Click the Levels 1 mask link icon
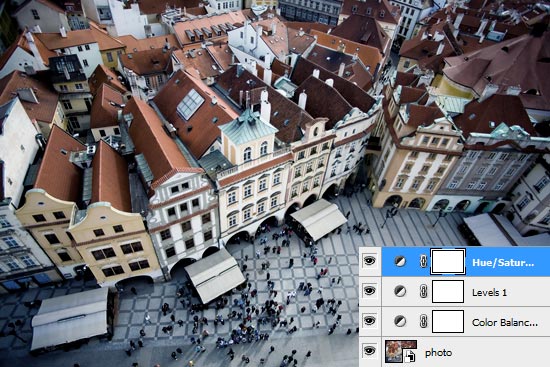550x367 pixels. pos(423,291)
